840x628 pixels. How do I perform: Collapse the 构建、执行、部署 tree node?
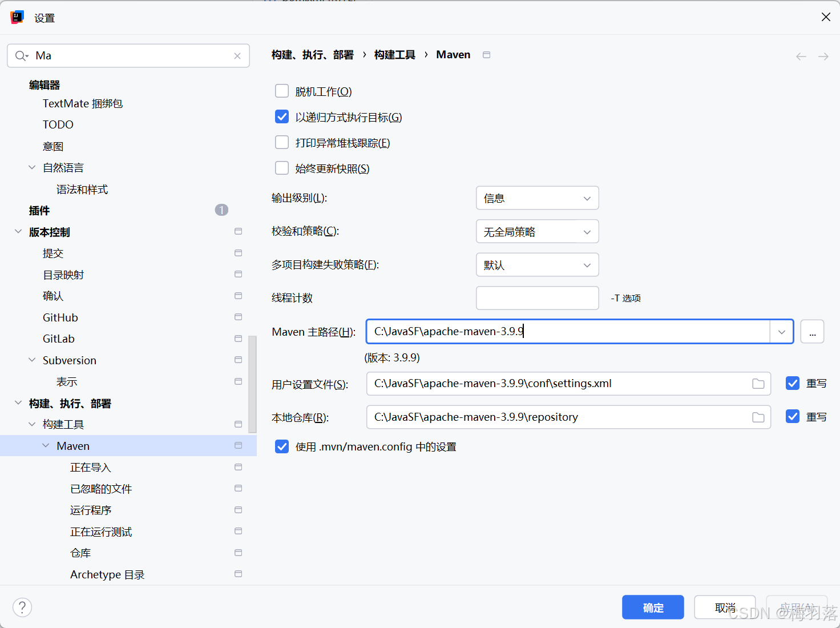click(x=18, y=402)
